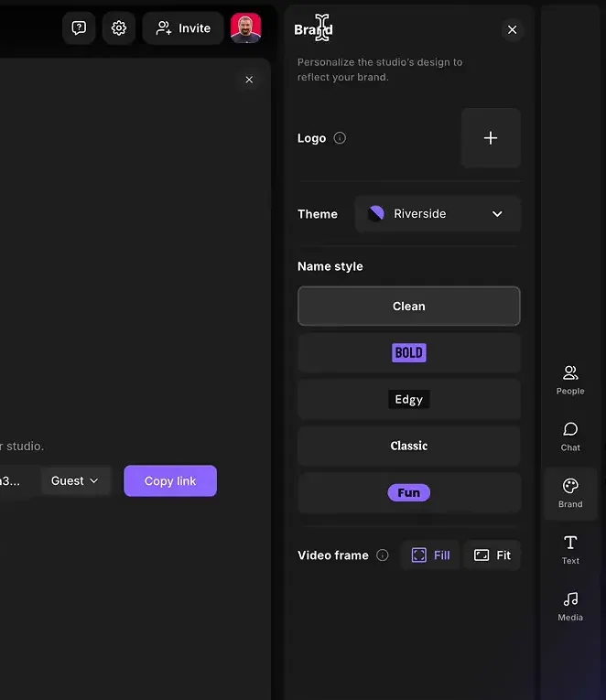Click the Invite button
Image resolution: width=606 pixels, height=700 pixels.
(x=183, y=28)
